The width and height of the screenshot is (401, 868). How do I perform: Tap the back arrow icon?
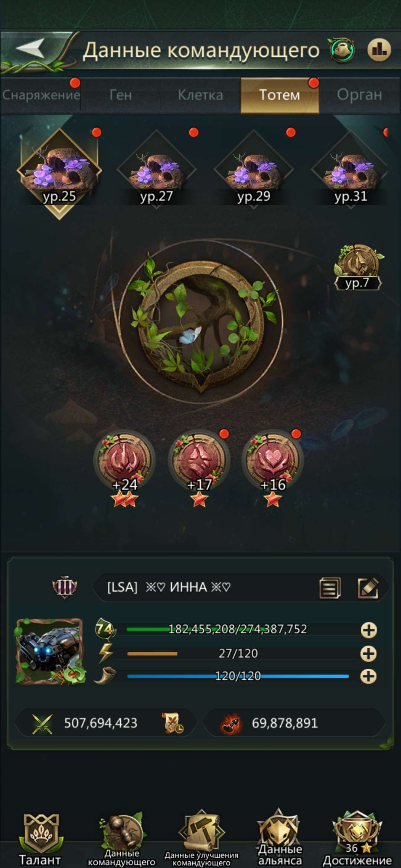pos(30,48)
